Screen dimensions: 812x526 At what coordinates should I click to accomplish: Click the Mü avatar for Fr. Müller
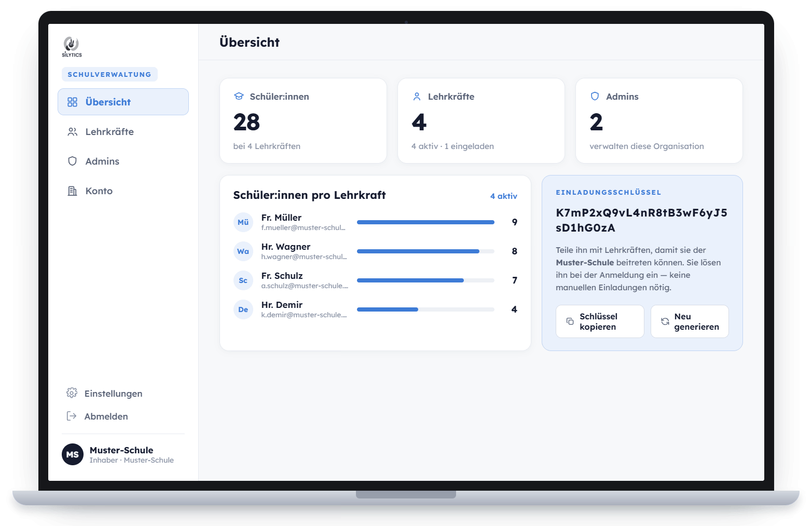(243, 222)
